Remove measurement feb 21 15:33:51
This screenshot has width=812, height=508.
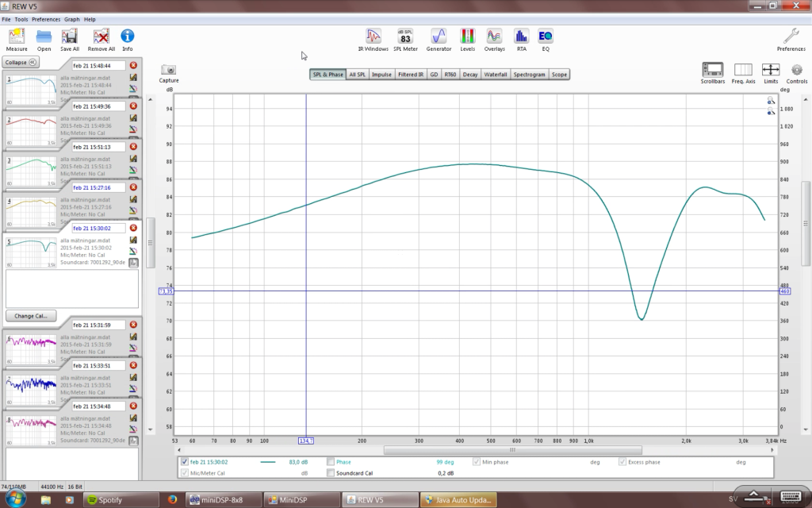pos(133,365)
